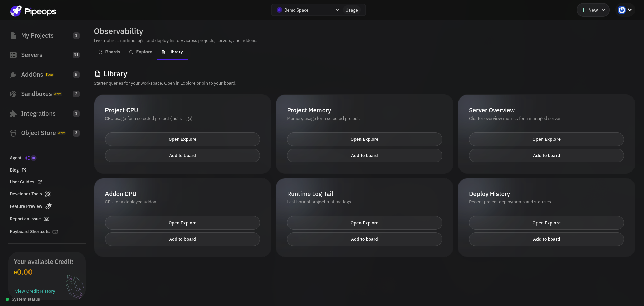This screenshot has width=644, height=306.
Task: Add Project CPU to board
Action: click(x=182, y=156)
